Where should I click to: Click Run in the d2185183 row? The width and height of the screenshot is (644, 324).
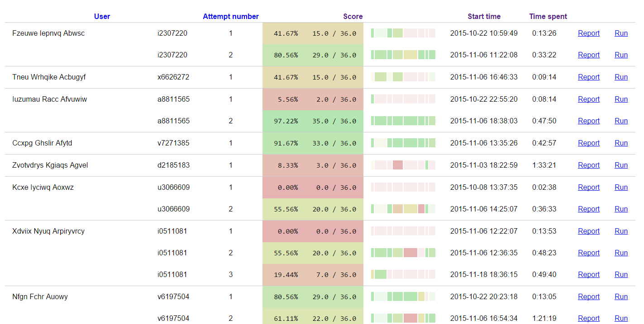(x=621, y=165)
